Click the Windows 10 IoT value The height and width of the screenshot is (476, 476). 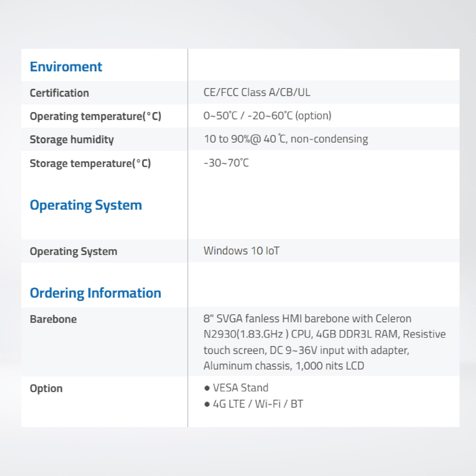click(x=241, y=251)
